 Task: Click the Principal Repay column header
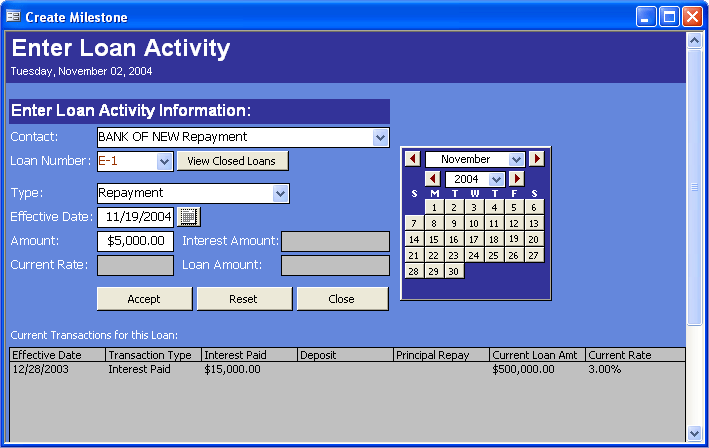click(x=441, y=355)
